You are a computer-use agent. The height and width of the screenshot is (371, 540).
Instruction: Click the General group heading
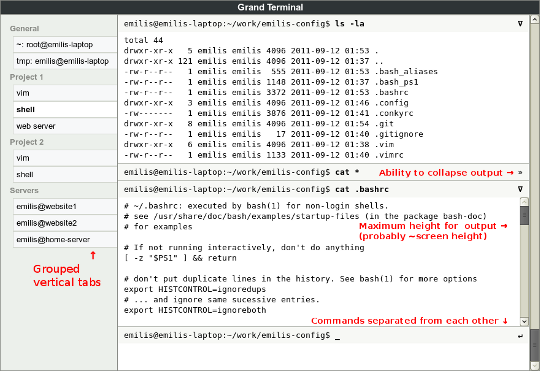(x=24, y=29)
